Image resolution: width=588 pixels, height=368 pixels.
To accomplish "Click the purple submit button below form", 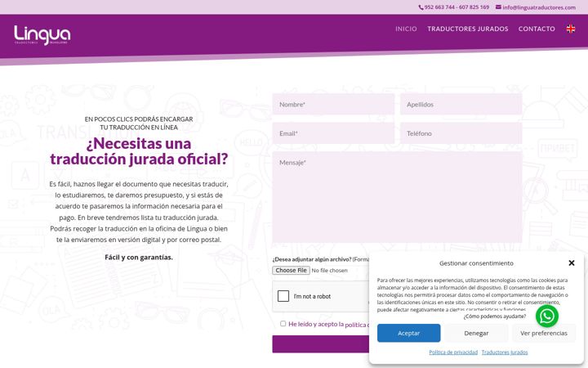I will point(321,344).
